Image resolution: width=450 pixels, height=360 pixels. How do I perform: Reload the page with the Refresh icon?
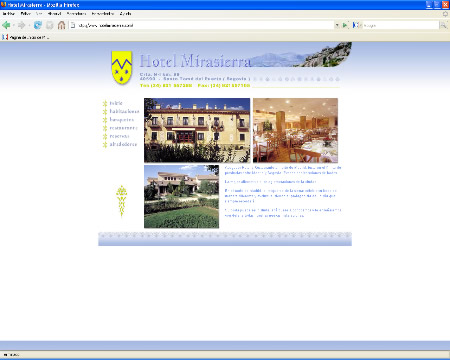coord(38,25)
